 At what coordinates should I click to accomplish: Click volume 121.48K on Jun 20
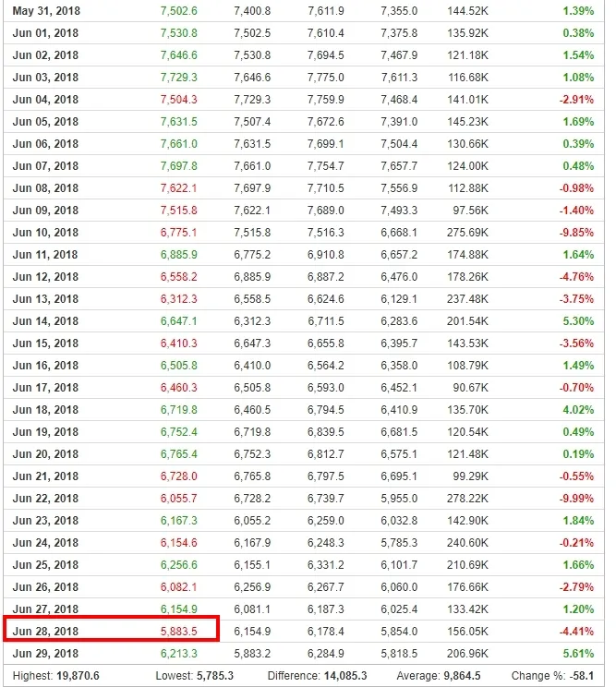467,454
